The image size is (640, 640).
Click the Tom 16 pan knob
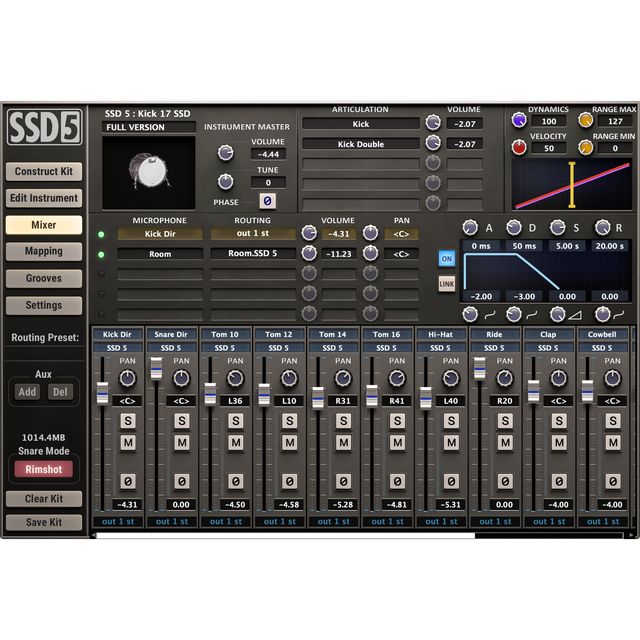(397, 378)
